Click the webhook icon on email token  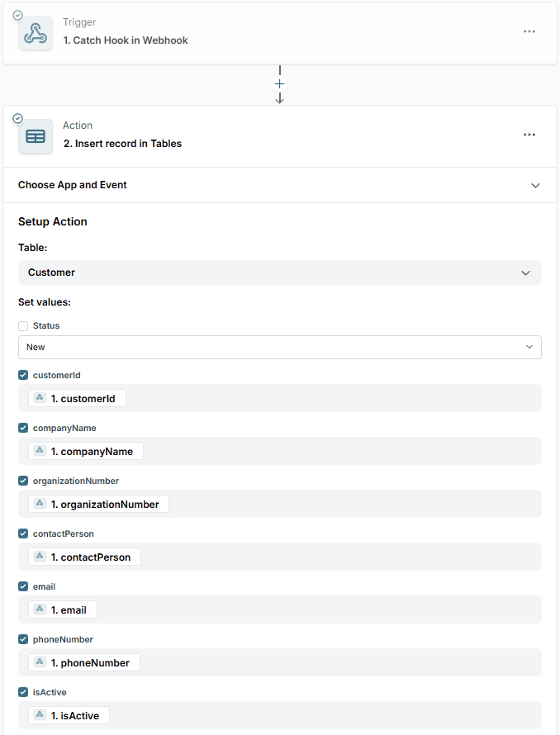[40, 609]
